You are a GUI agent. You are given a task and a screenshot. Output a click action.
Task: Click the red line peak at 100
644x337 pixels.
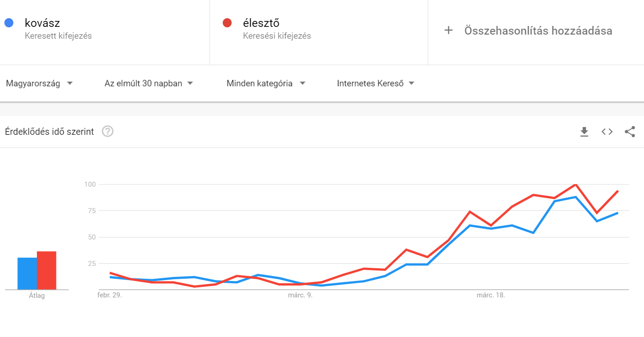576,184
